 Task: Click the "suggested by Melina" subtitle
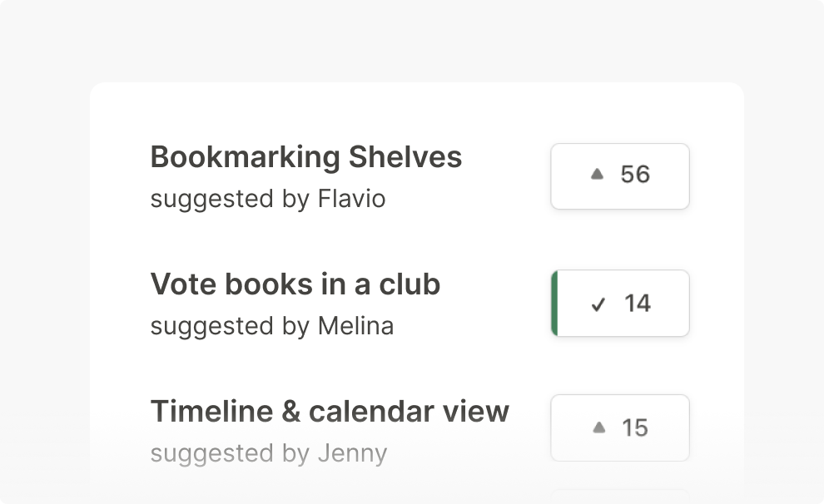pyautogui.click(x=271, y=326)
